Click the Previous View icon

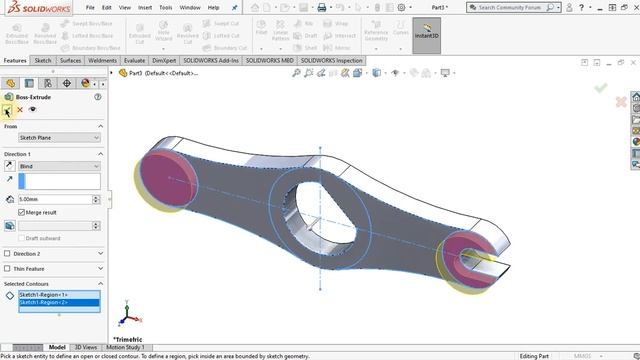click(321, 73)
